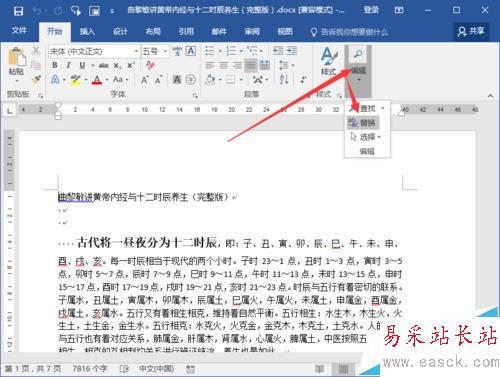Click the Decrease Indent icon
The image size is (500, 377).
pyautogui.click(x=278, y=51)
